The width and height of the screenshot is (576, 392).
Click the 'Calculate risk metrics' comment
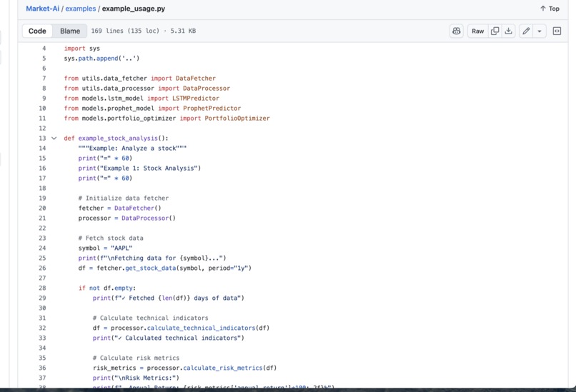pyautogui.click(x=136, y=358)
